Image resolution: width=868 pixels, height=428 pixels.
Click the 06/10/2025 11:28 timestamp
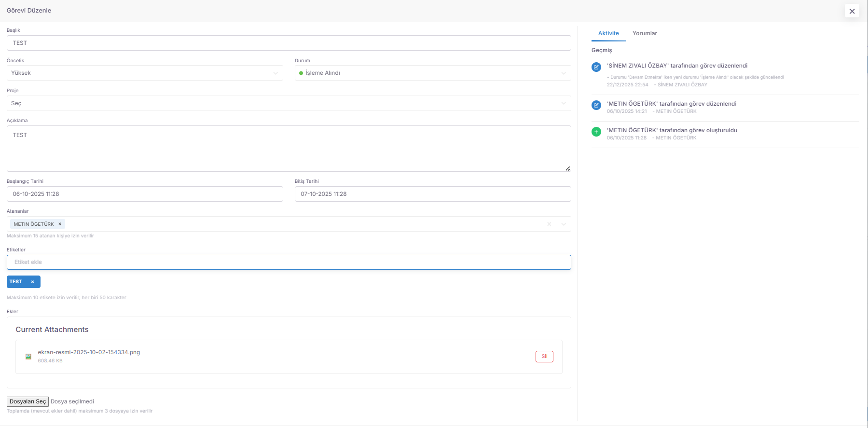point(627,138)
